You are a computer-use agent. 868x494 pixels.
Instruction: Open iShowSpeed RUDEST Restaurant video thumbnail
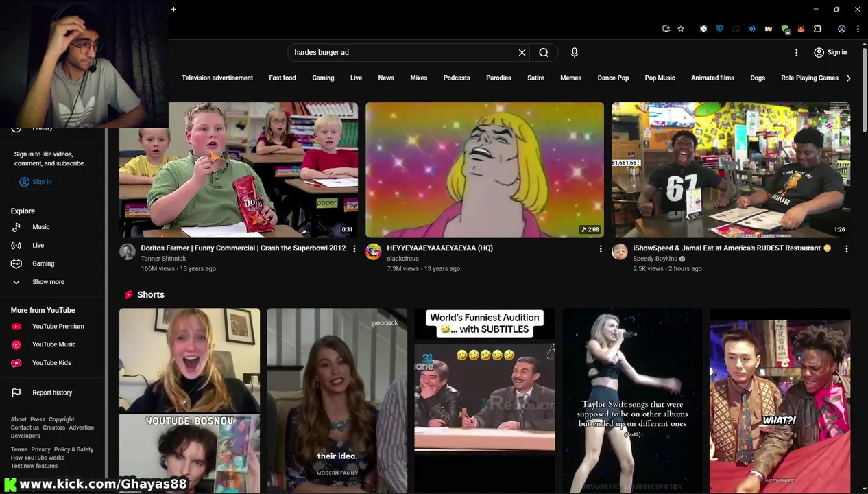point(731,170)
